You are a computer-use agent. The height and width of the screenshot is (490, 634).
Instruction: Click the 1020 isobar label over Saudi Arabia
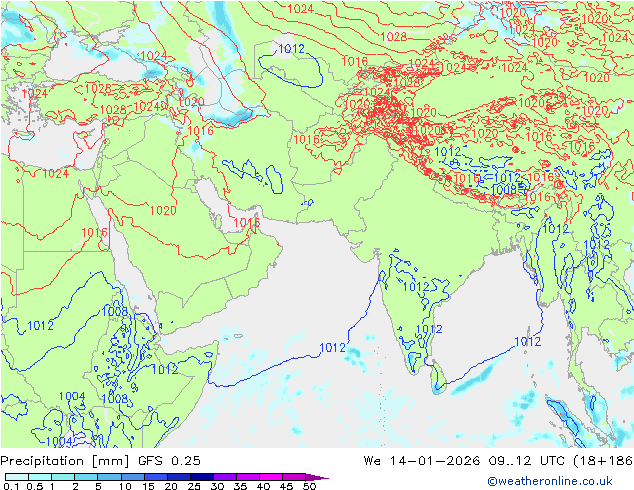(x=163, y=210)
